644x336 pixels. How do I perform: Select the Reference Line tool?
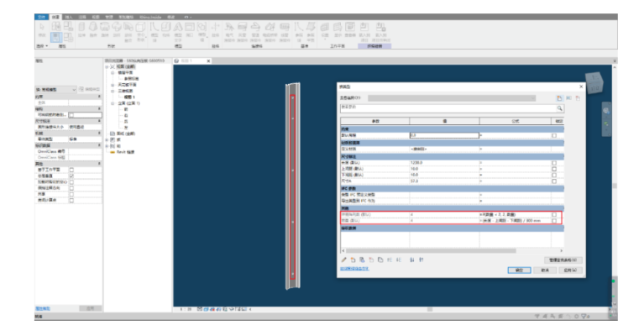[299, 32]
